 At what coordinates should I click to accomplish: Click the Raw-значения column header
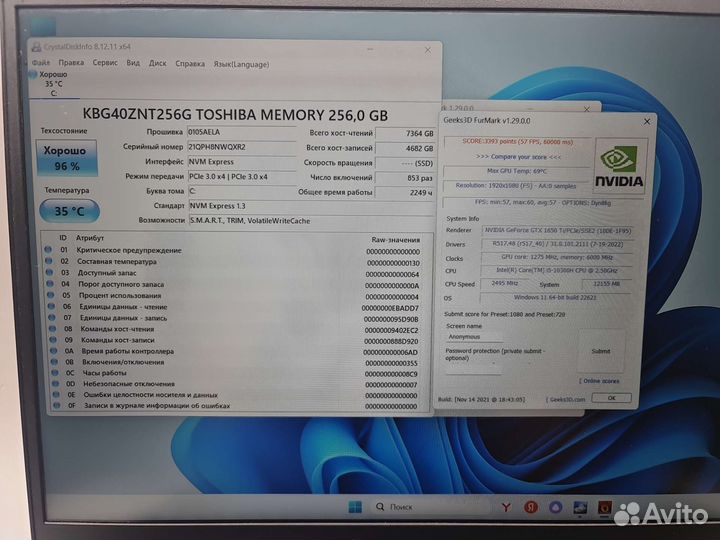point(395,240)
